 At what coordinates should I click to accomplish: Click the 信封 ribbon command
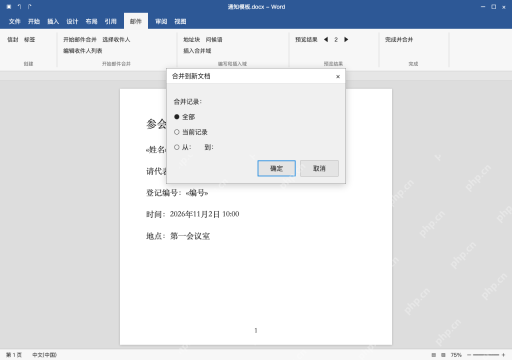pos(13,40)
